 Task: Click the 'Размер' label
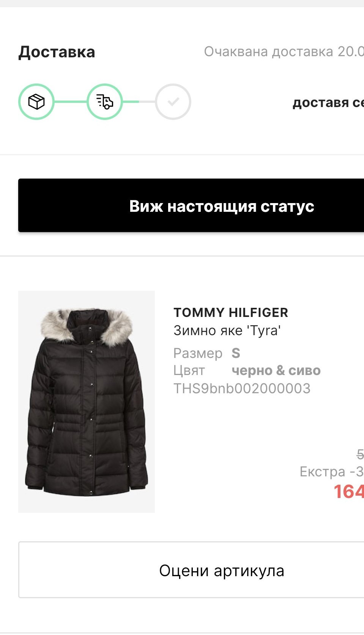[198, 353]
